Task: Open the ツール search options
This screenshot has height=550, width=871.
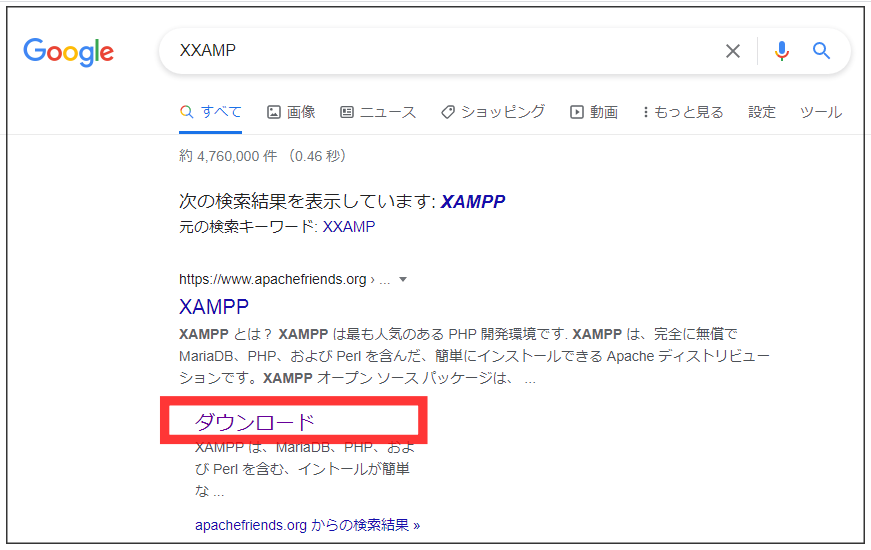Action: pyautogui.click(x=820, y=112)
